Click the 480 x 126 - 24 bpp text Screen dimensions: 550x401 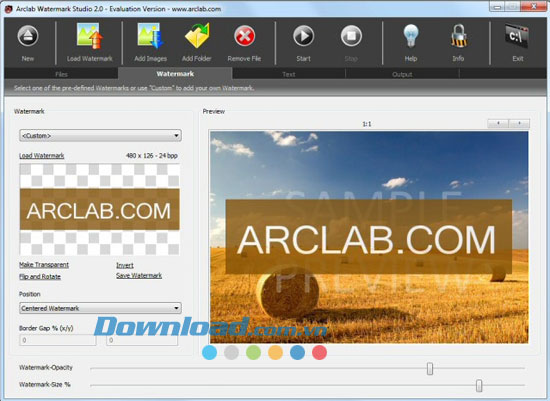152,155
